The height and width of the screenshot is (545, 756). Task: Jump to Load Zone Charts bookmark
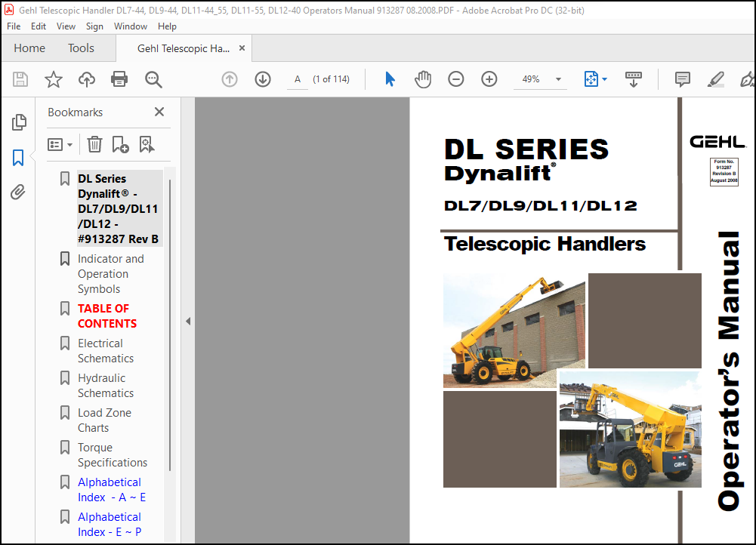pos(104,420)
